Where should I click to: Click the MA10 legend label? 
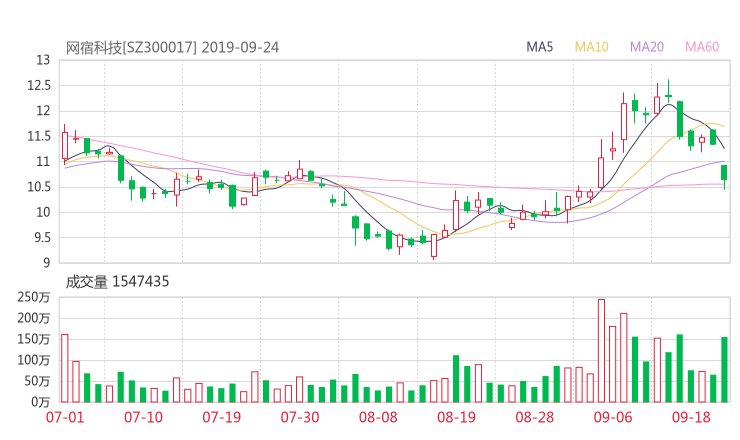coord(591,47)
